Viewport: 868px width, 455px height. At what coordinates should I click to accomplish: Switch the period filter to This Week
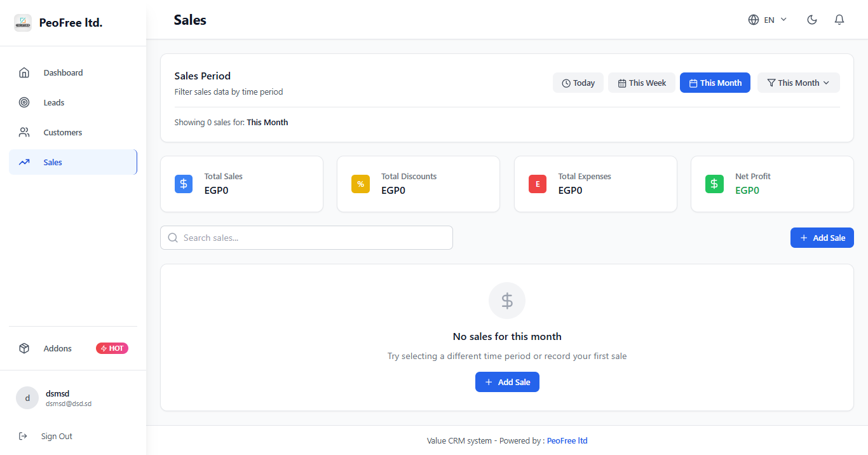[x=642, y=83]
